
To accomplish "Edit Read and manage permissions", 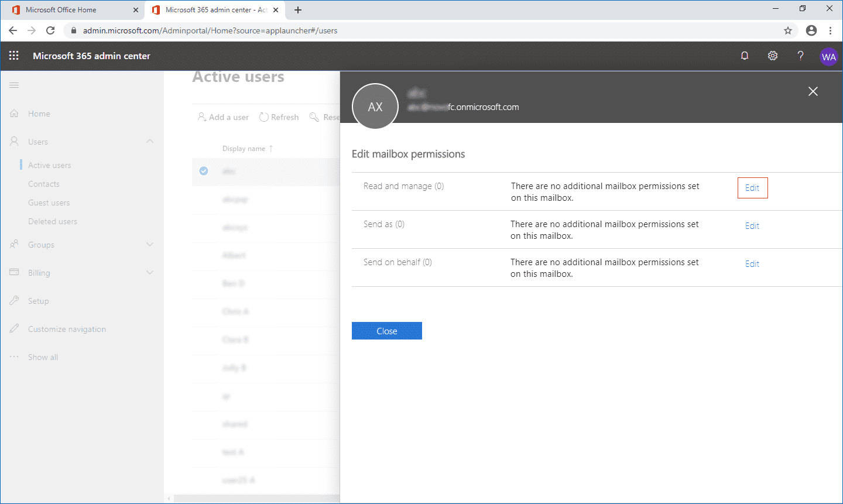I will [x=752, y=188].
